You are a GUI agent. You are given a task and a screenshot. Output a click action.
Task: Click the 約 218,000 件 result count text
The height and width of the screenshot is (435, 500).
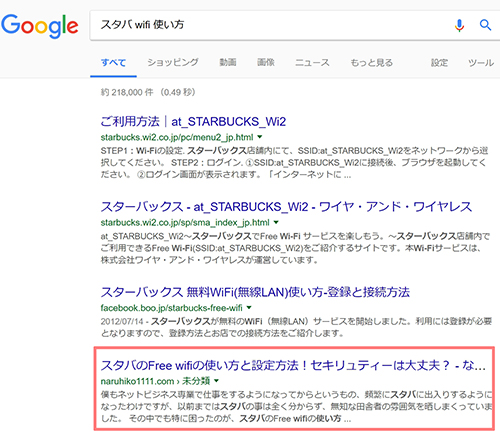tap(127, 92)
